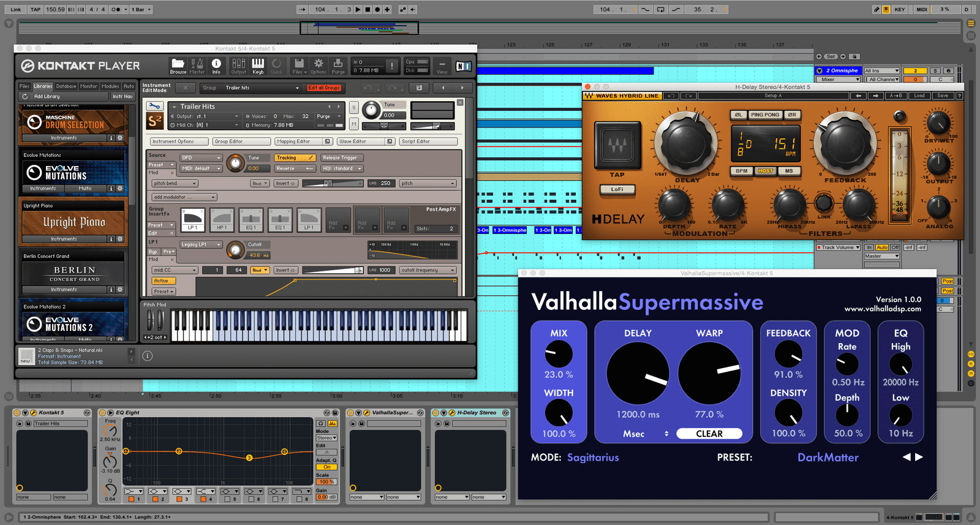
Task: Show the Output mixer icon in Kontakt
Action: tap(238, 66)
